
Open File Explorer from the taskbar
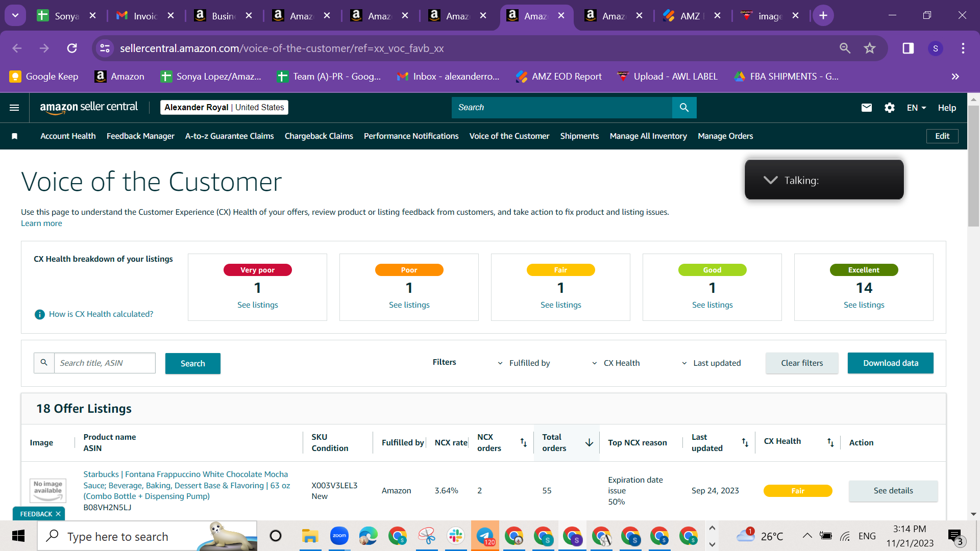point(310,536)
